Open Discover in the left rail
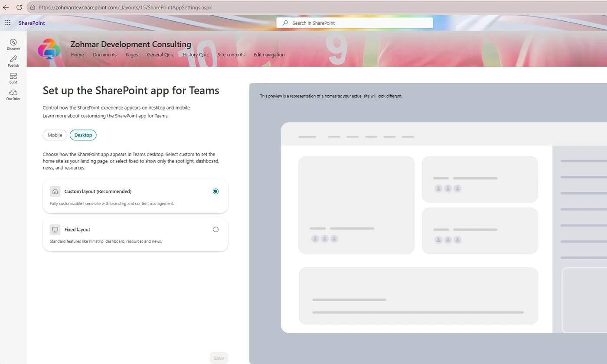Viewport: 607px width, 364px height. click(x=13, y=44)
